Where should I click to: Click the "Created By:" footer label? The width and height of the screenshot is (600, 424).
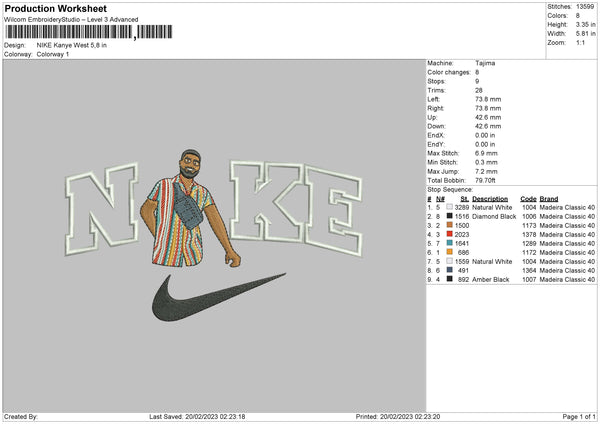(x=21, y=416)
